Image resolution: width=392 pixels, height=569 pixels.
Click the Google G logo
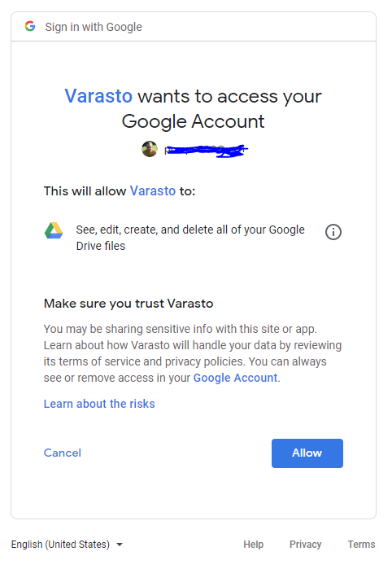[30, 26]
